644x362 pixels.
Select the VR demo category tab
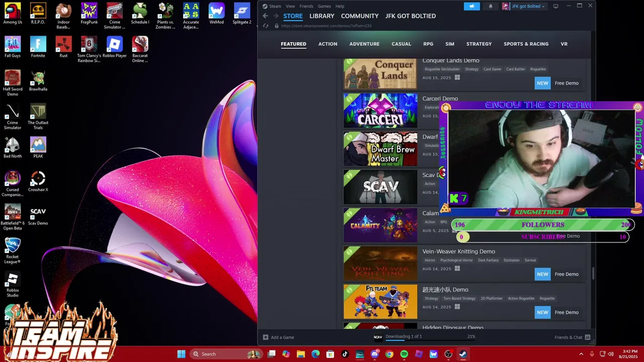(564, 44)
